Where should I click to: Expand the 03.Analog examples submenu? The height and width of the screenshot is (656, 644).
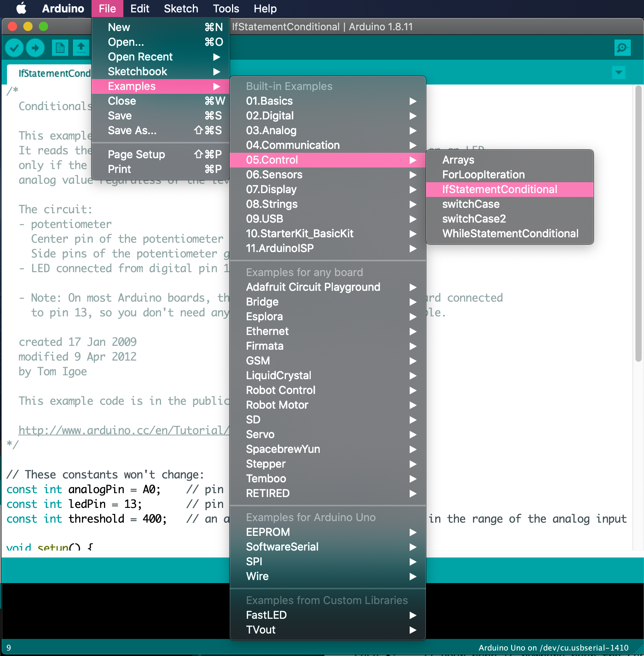click(x=328, y=130)
